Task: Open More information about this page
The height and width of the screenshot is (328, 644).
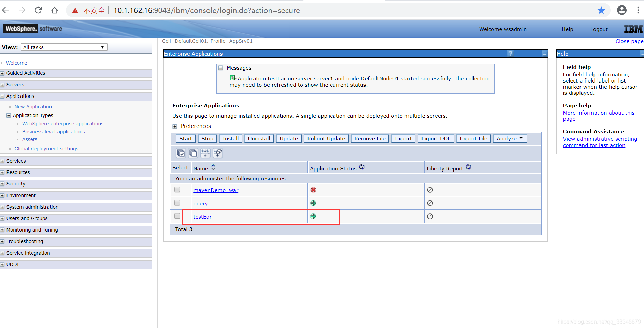Action: (599, 116)
